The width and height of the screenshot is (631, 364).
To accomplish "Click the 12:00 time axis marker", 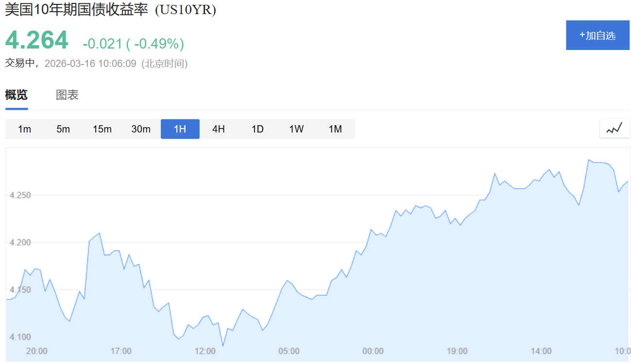I will click(205, 351).
